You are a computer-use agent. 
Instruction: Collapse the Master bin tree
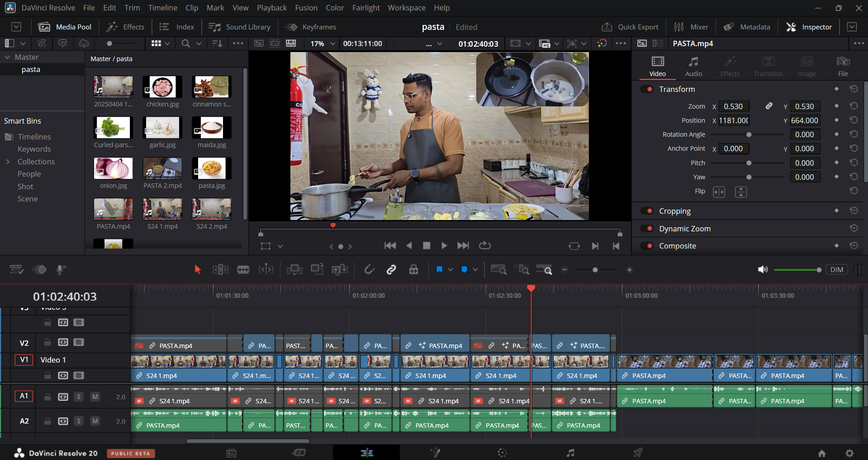8,57
